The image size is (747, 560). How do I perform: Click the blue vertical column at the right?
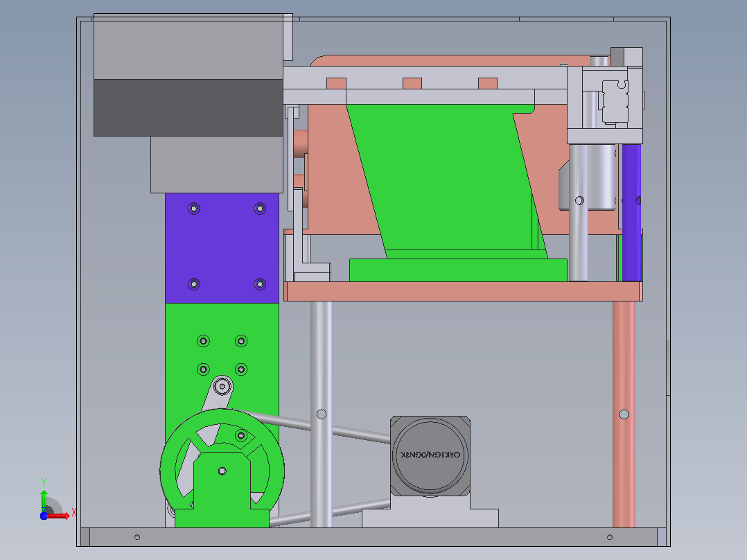tap(632, 213)
